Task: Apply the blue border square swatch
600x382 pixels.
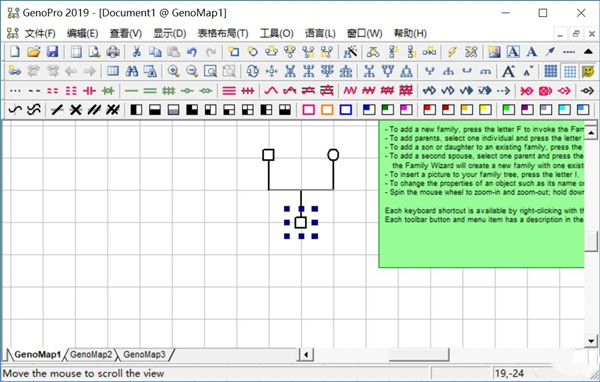Action: point(346,110)
